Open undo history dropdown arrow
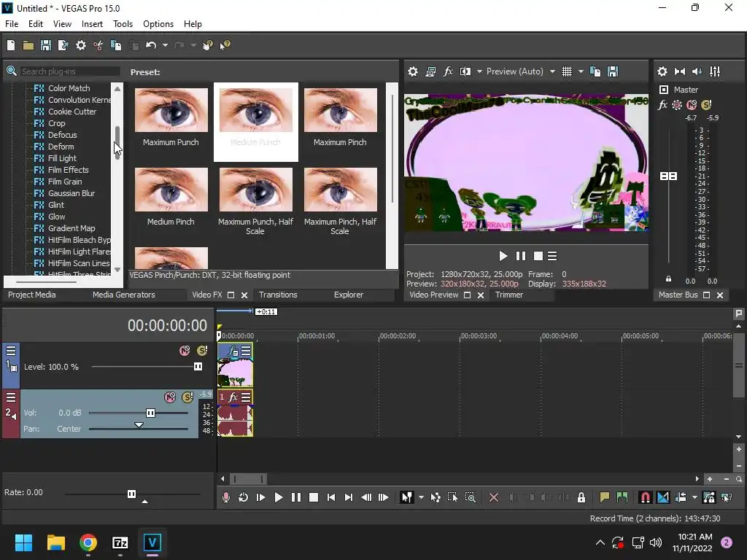The height and width of the screenshot is (560, 747). click(165, 45)
